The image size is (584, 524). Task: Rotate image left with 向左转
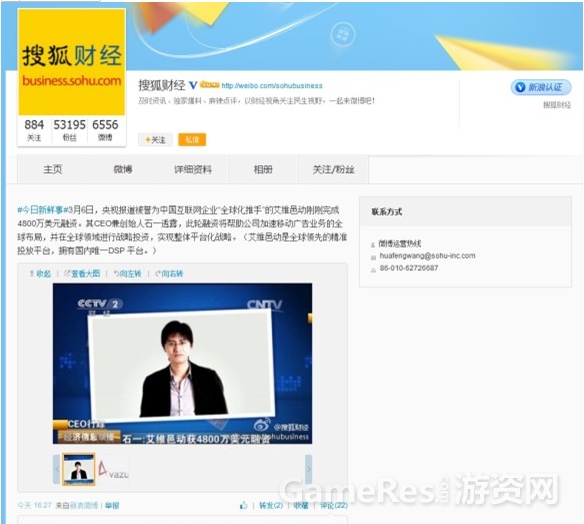127,274
